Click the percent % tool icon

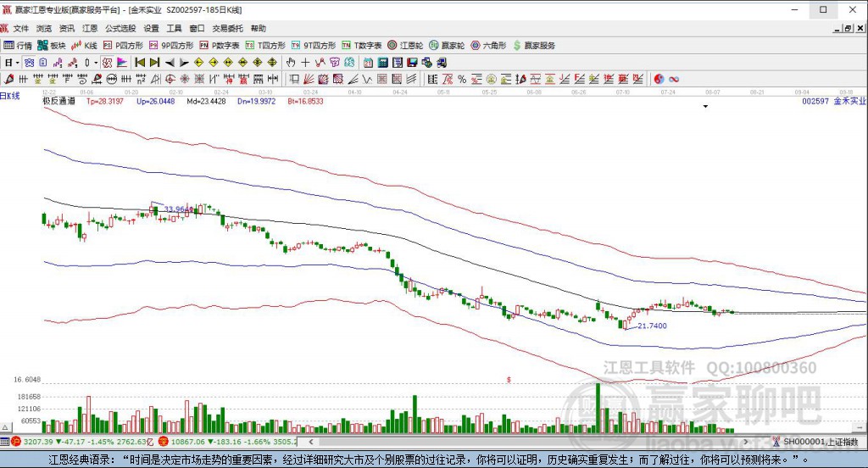coord(462,79)
